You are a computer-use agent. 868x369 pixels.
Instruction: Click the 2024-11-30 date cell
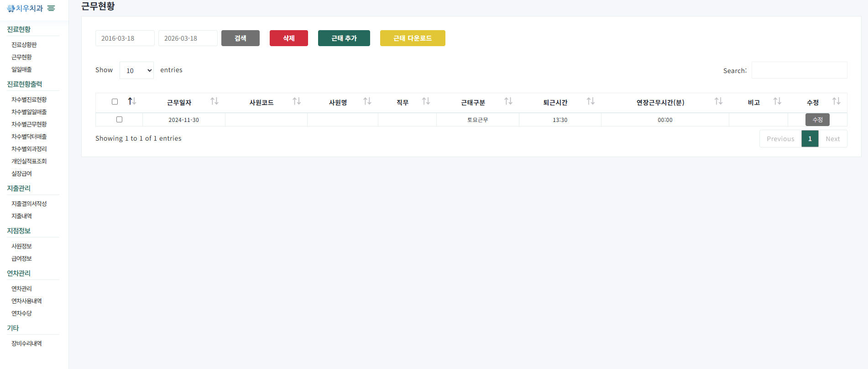(x=184, y=120)
